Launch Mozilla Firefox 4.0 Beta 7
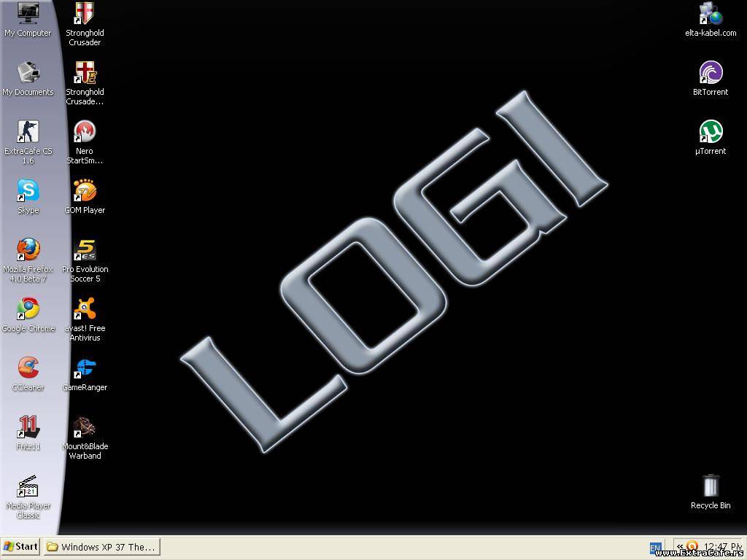Viewport: 747px width, 560px height. tap(28, 250)
